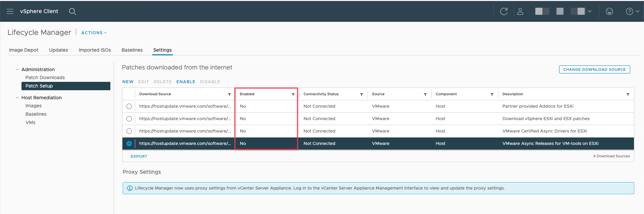Click 'VMware Certified Async Drivers for ESXi' cell
The width and height of the screenshot is (644, 214).
tap(544, 131)
